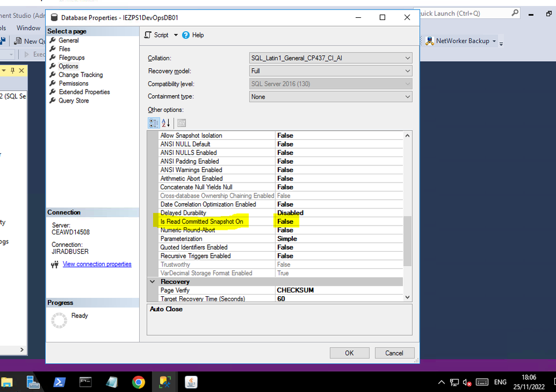
Task: Open the Script dropdown arrow
Action: [175, 35]
